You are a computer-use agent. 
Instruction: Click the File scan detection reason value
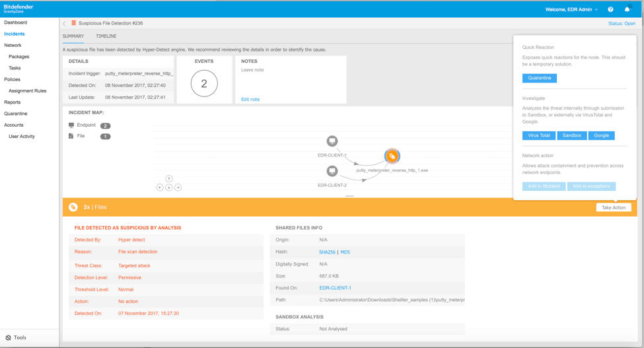pos(137,252)
